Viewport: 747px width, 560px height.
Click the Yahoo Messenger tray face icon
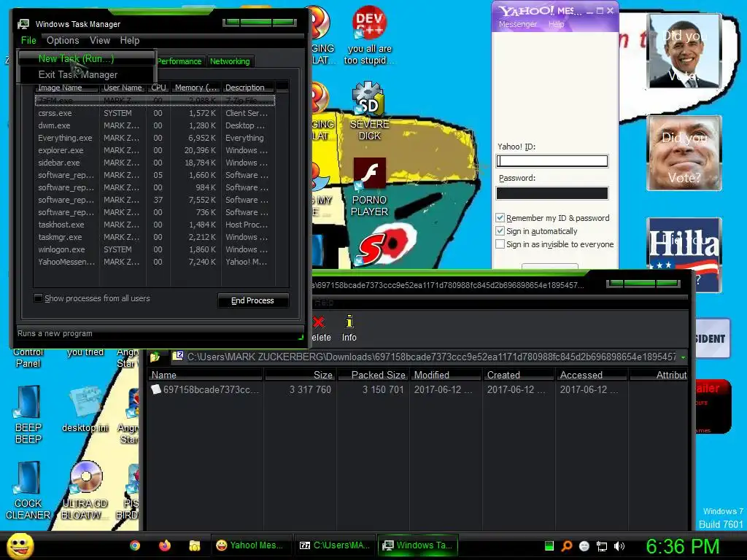[x=584, y=545]
